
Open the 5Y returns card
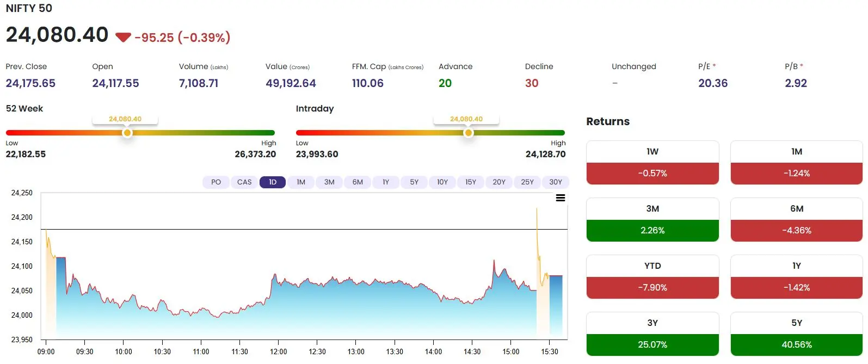[797, 334]
